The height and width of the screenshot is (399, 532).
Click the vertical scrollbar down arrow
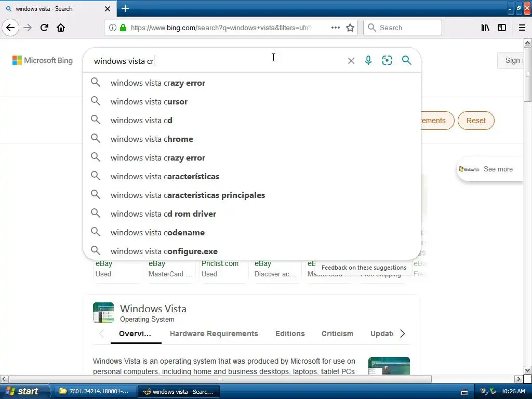pos(528,370)
